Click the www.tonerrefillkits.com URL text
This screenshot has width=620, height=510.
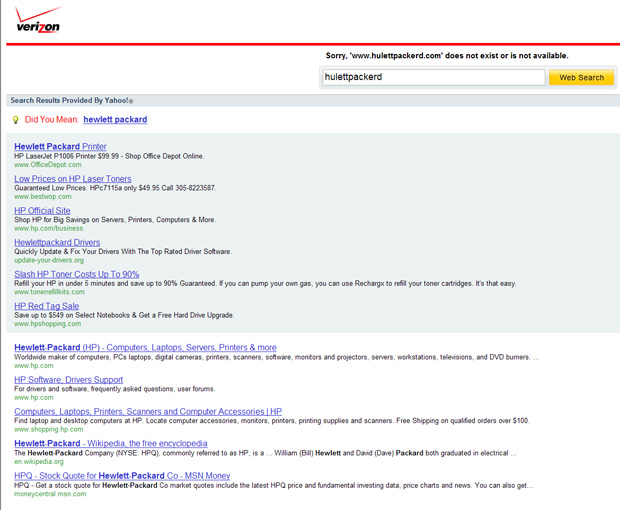[x=49, y=292]
